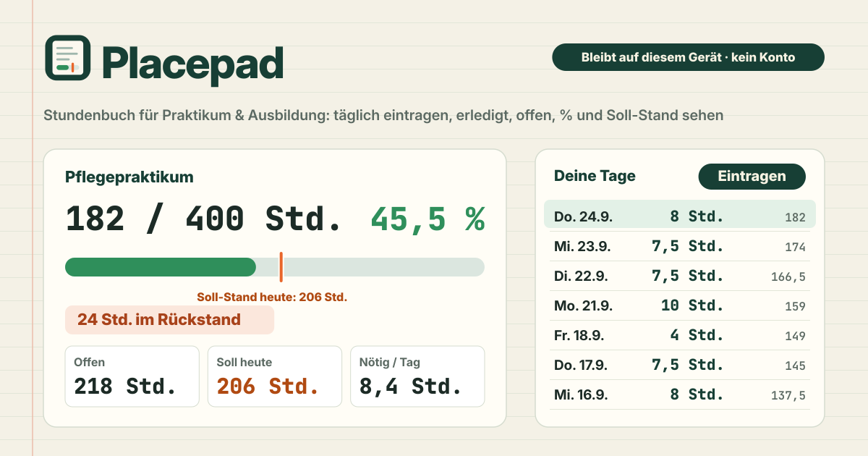Image resolution: width=868 pixels, height=456 pixels.
Task: Select the Mi. 16.9. entry
Action: click(680, 394)
